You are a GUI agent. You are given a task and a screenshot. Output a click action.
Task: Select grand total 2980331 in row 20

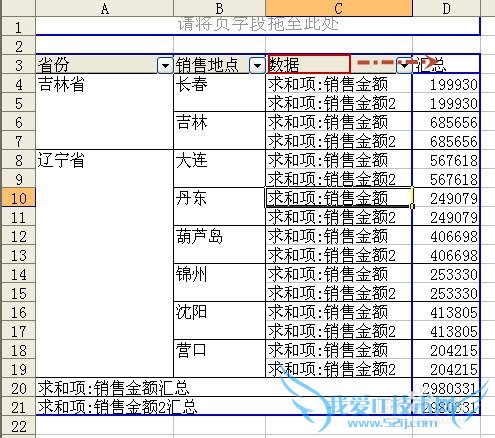[446, 388]
